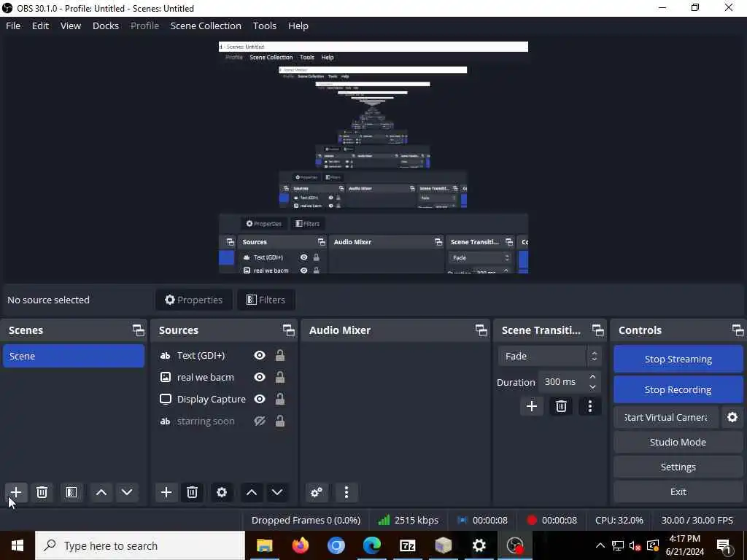Launch Firefox from the taskbar
The height and width of the screenshot is (560, 747).
tap(300, 545)
